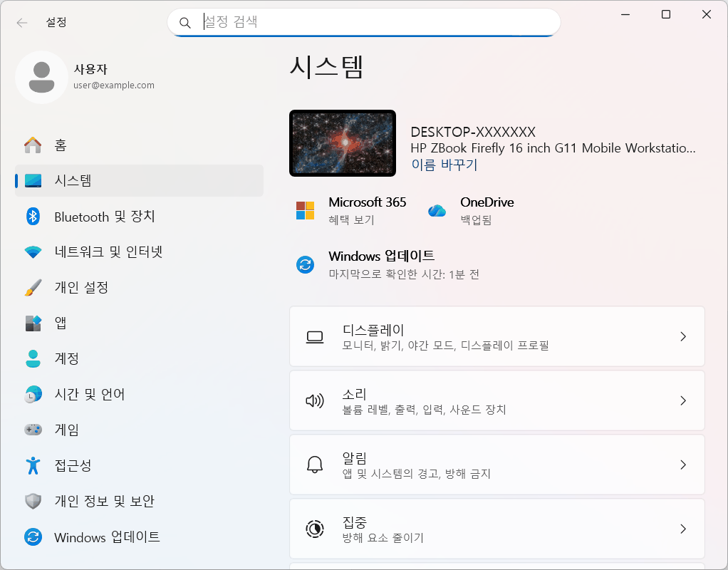Click the back arrow icon
Image resolution: width=728 pixels, height=570 pixels.
[22, 22]
